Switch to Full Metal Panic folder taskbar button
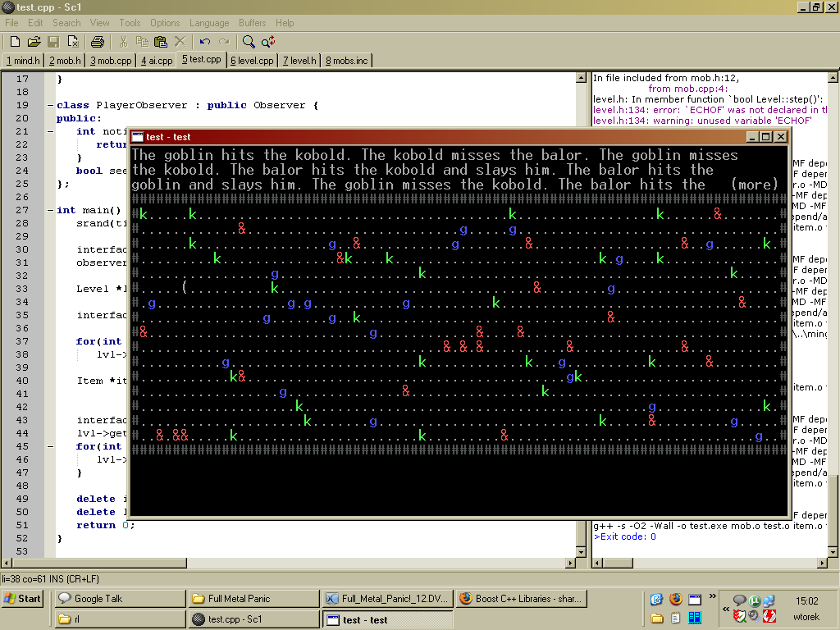 point(253,599)
